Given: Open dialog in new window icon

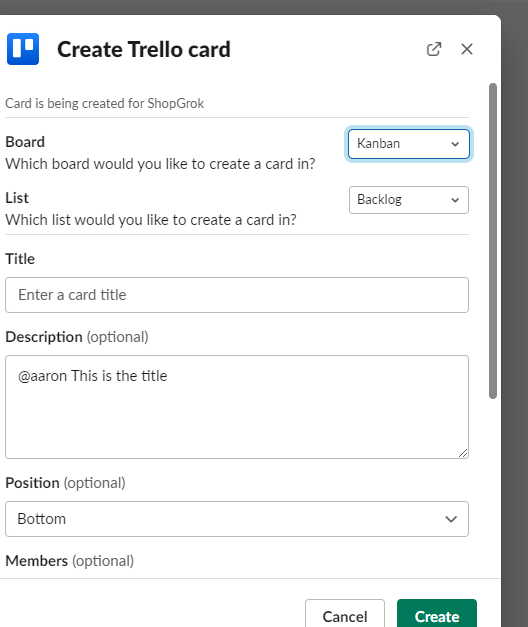Looking at the screenshot, I should pyautogui.click(x=434, y=49).
